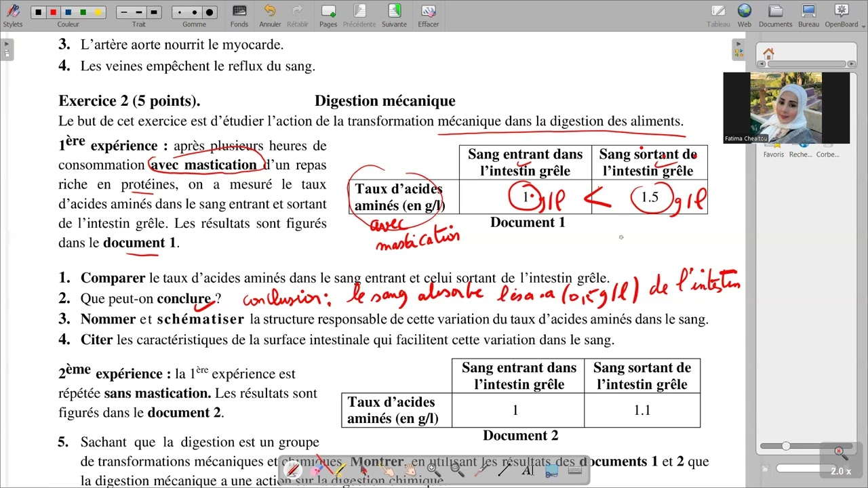Choose the large Gomme eraser size
Viewport: 868px width, 488px height.
pos(210,12)
